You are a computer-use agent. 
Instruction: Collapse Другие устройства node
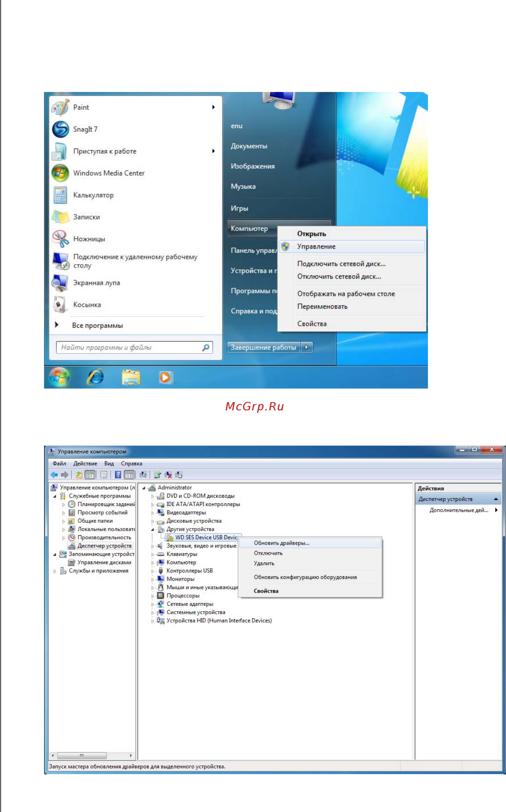point(153,529)
